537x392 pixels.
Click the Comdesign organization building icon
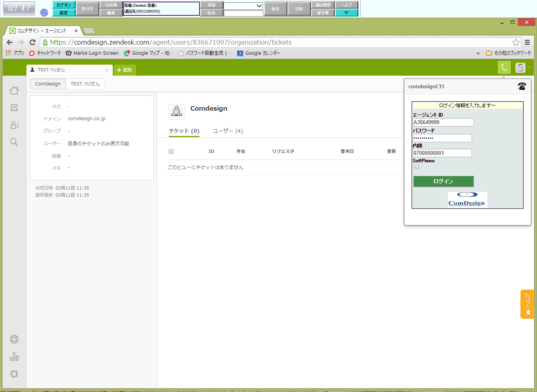(x=177, y=112)
